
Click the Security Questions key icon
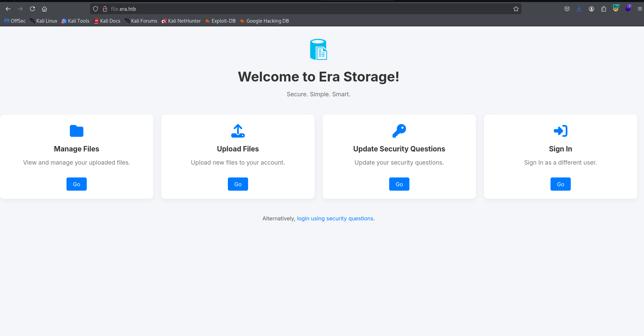coord(399,131)
